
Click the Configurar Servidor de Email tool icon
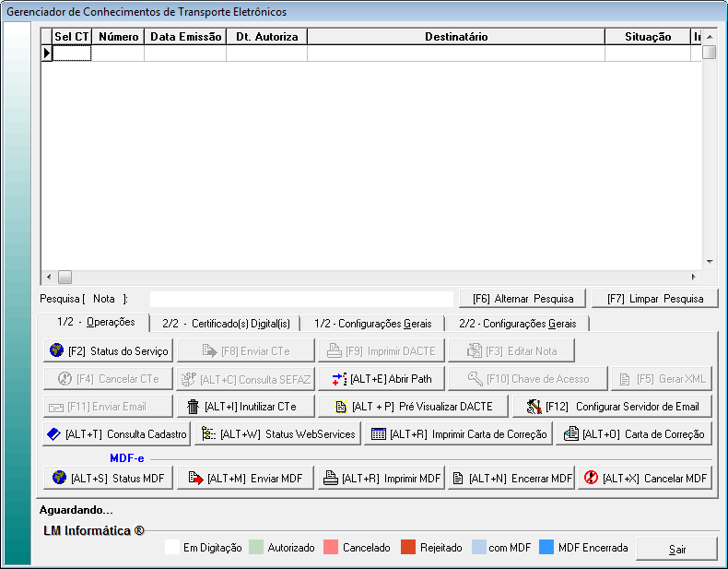[534, 407]
